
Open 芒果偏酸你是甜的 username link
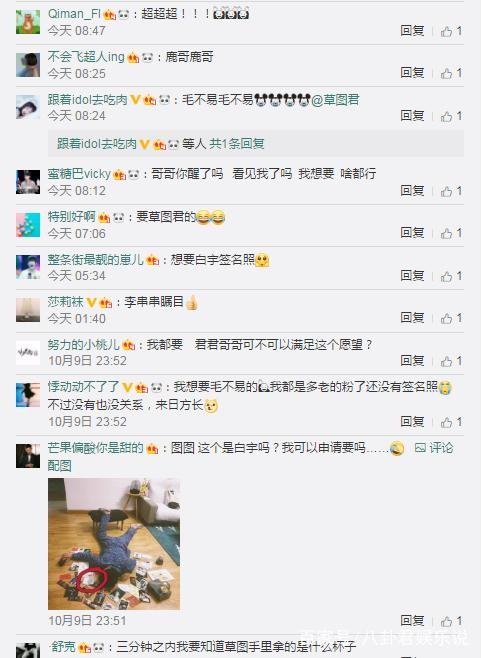[95, 448]
